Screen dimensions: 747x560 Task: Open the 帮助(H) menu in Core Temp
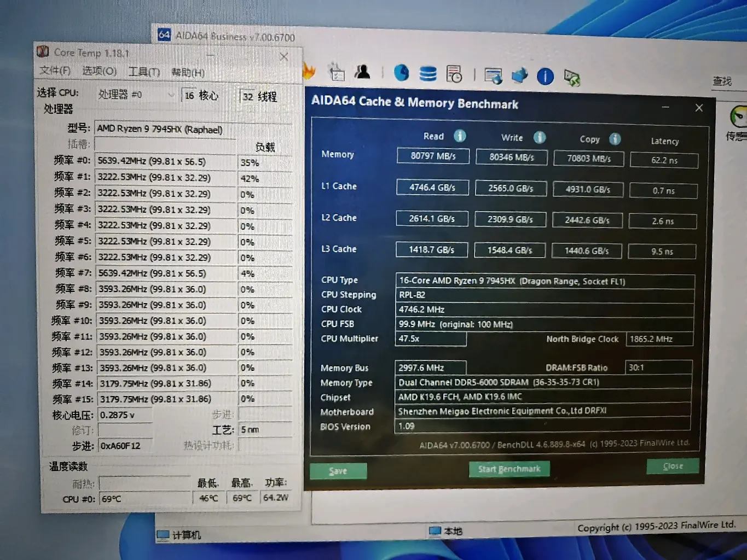tap(188, 73)
